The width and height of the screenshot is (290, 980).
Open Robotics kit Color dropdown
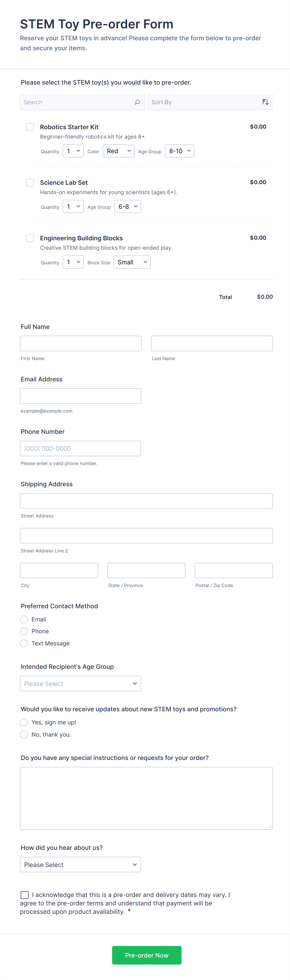click(118, 151)
